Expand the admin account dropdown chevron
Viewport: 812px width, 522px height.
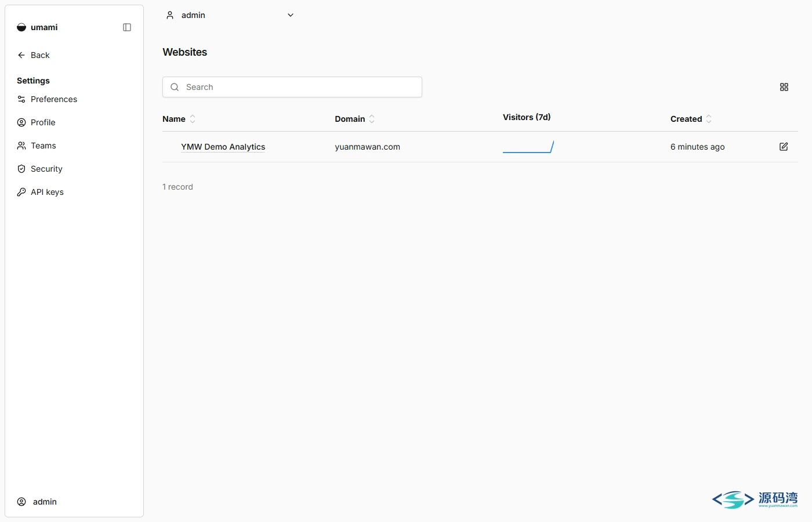pos(291,15)
